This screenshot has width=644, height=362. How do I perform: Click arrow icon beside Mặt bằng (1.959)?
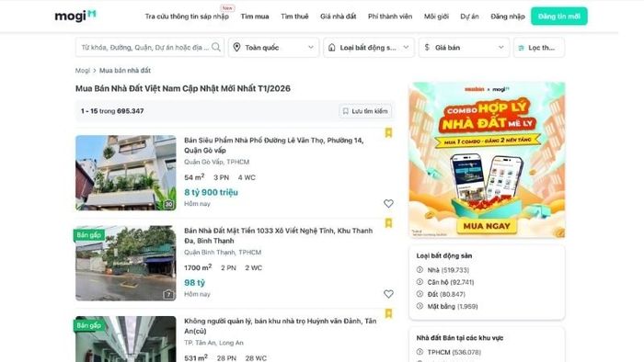[x=420, y=306]
